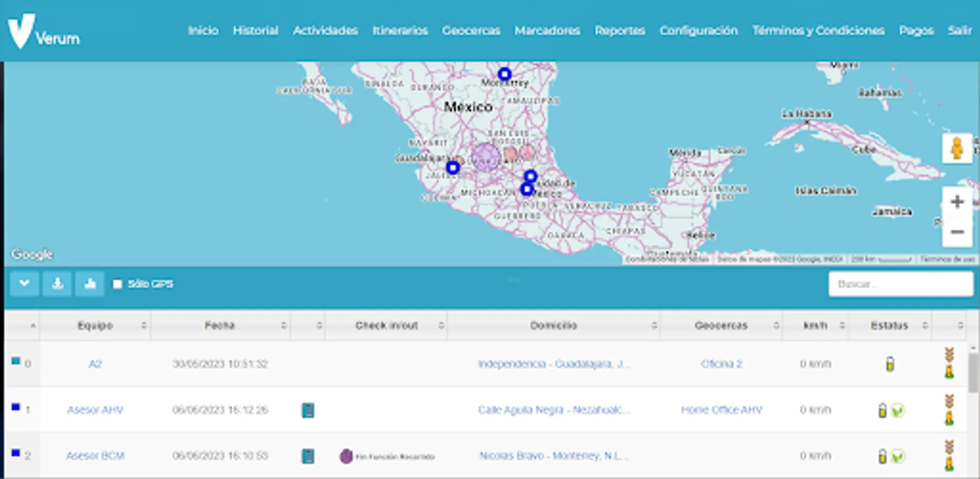Open Street View pegman on the map

[957, 148]
